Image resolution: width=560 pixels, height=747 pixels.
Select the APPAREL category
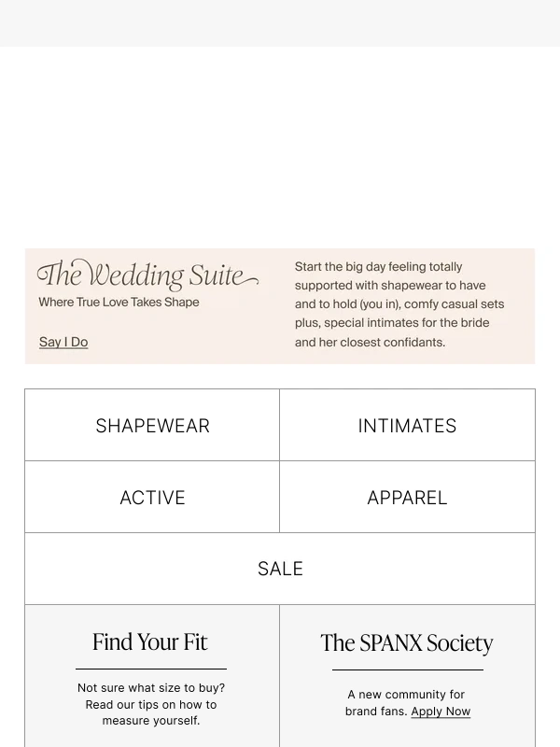pyautogui.click(x=407, y=498)
